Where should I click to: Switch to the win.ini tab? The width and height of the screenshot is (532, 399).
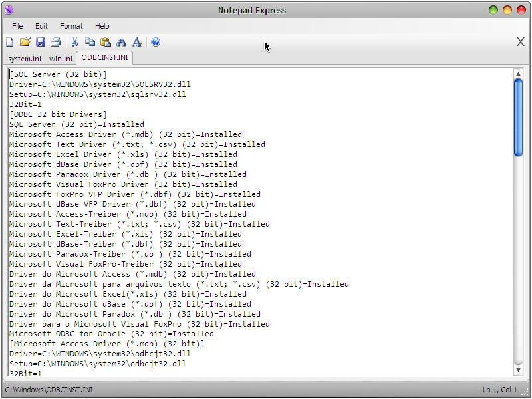(x=61, y=59)
